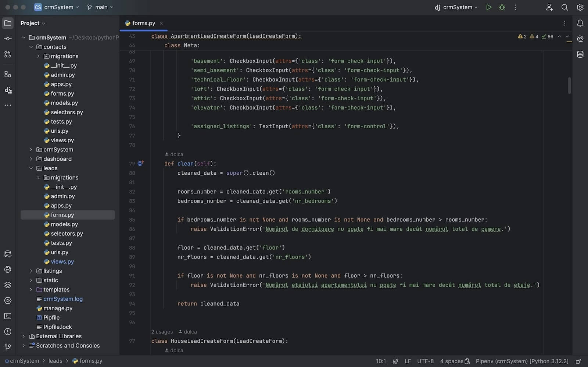
Task: Open the main branch dropdown
Action: pyautogui.click(x=100, y=7)
